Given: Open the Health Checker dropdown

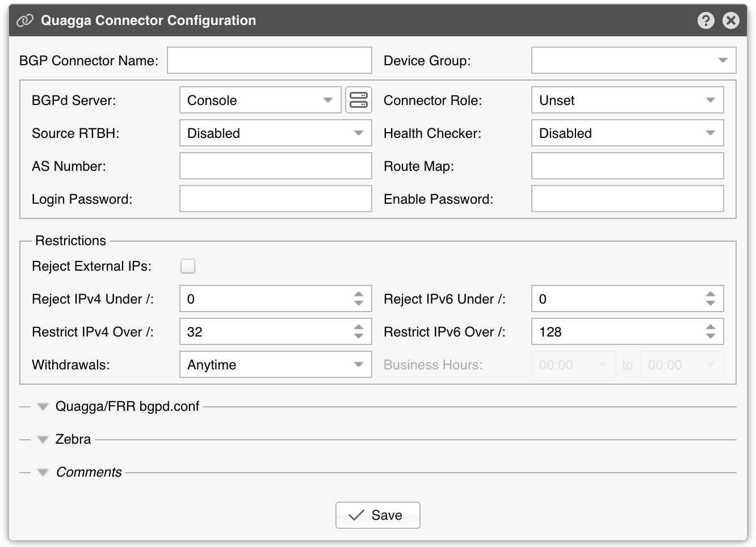Looking at the screenshot, I should pyautogui.click(x=628, y=133).
